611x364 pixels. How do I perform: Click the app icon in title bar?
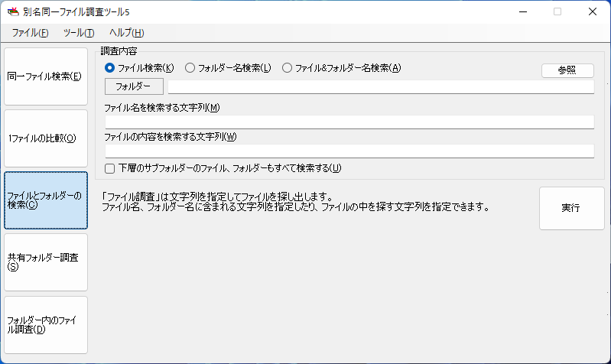click(x=13, y=11)
